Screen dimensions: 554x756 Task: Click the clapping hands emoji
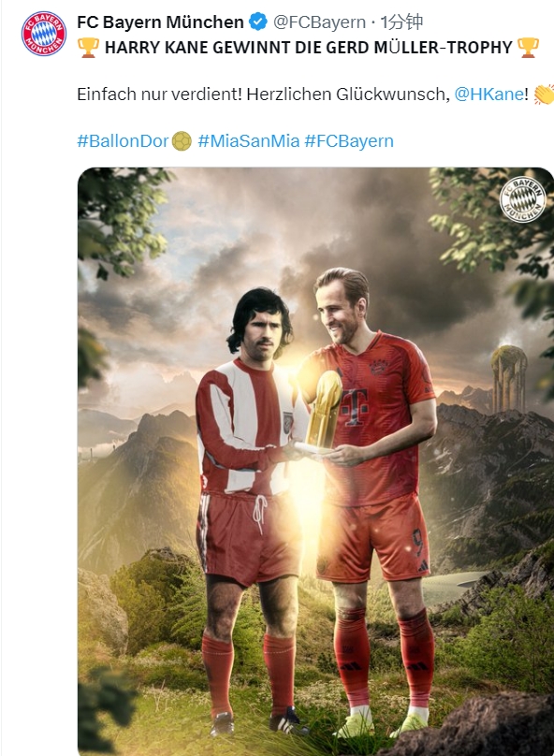coord(544,94)
